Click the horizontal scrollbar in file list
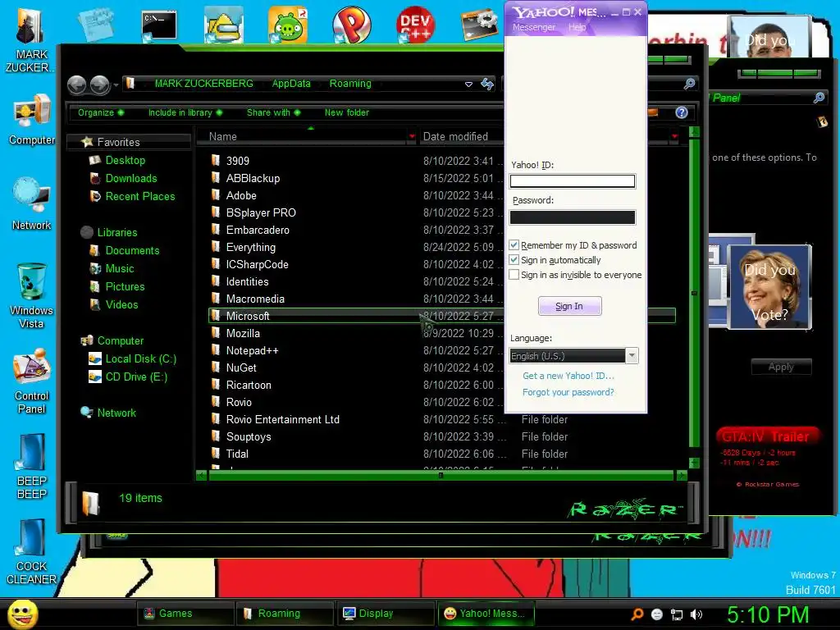The image size is (840, 630). click(441, 475)
